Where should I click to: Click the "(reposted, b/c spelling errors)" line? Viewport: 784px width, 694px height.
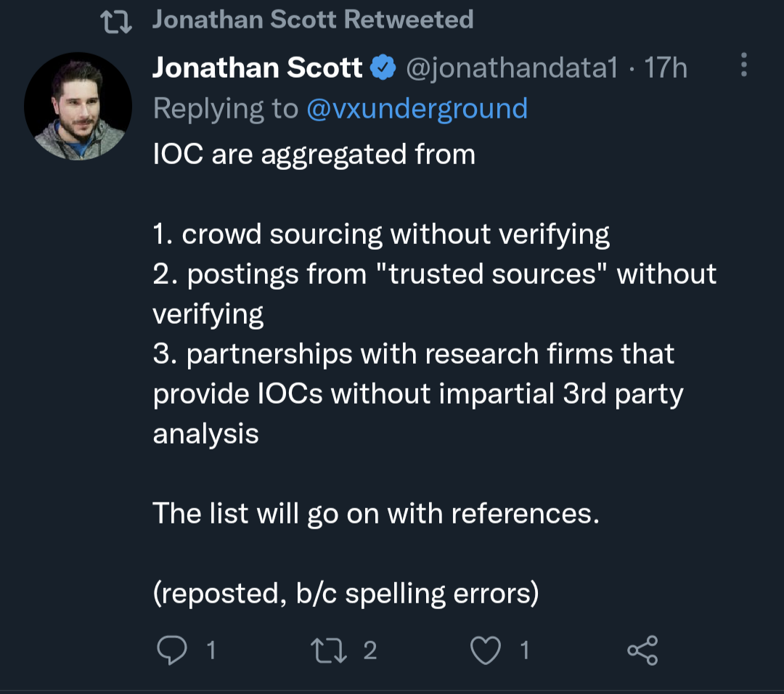[x=346, y=593]
